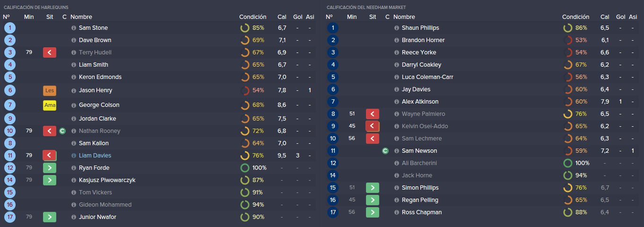
Task: Click the Needham Market Cal column header
Action: [605, 17]
